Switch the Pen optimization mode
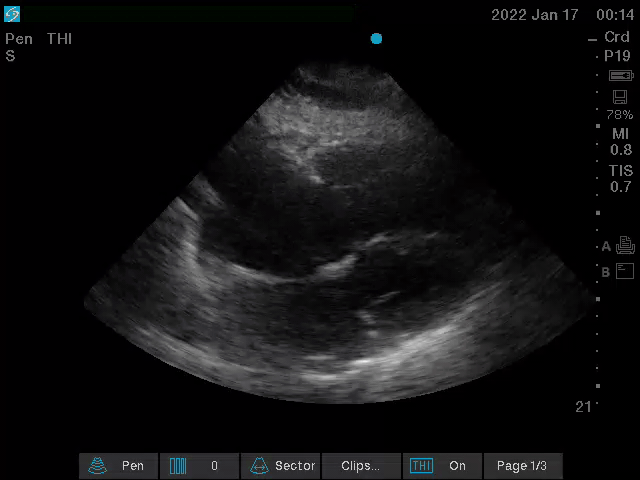 [132, 466]
